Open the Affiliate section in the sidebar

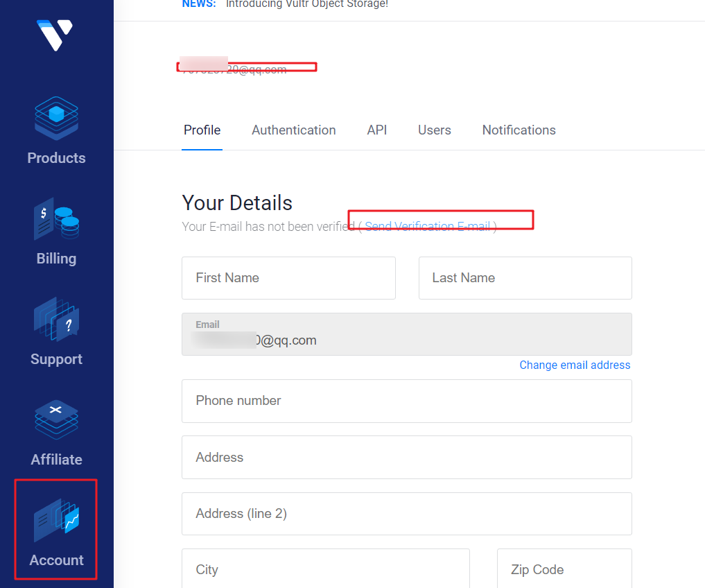[56, 433]
